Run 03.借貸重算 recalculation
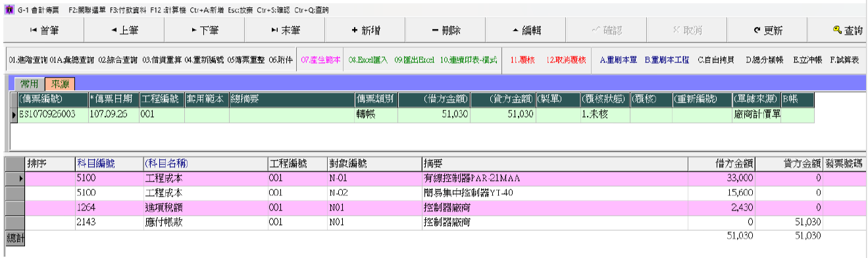 162,59
